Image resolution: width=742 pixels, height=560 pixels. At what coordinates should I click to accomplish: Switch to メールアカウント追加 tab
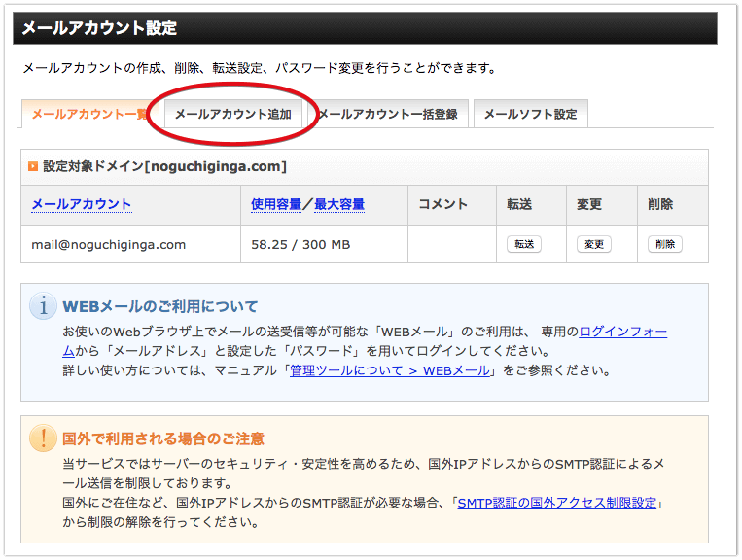coord(232,114)
